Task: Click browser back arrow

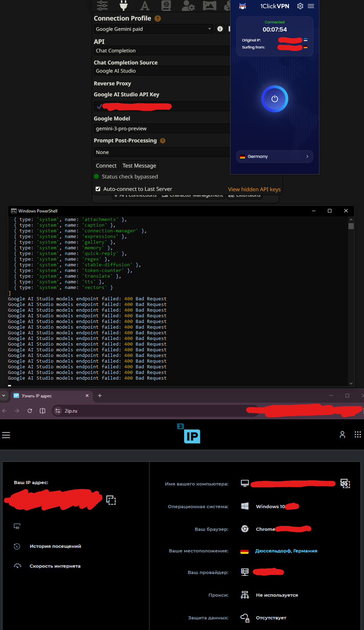Action: (5, 411)
